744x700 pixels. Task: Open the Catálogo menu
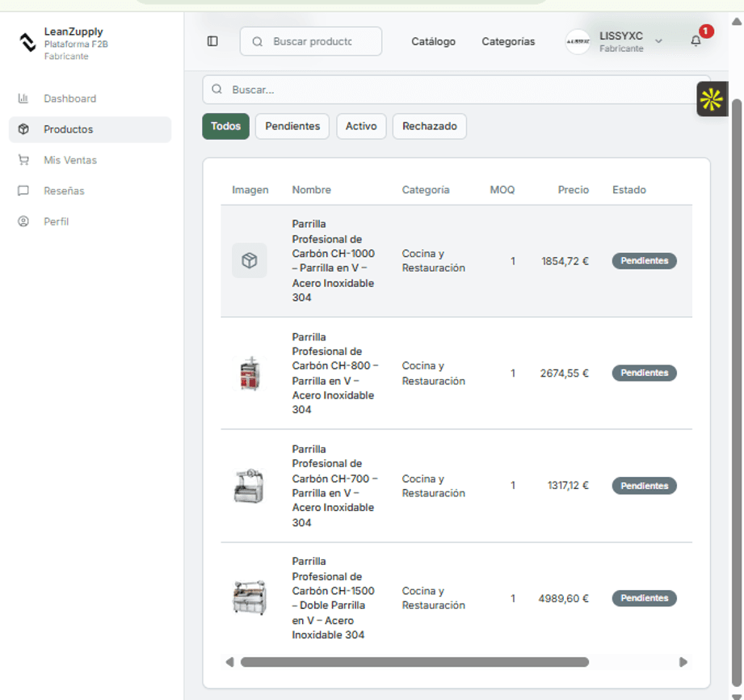click(433, 42)
